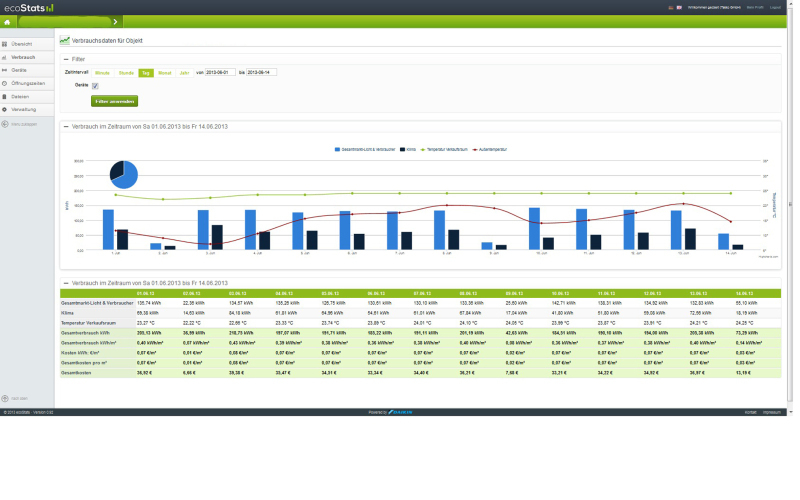Click the ecoStats logo

point(29,8)
